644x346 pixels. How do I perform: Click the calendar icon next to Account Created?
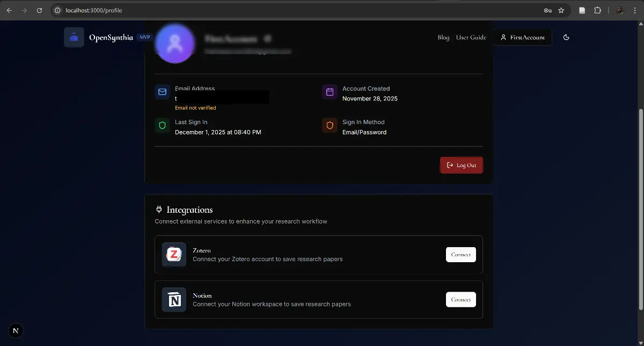[x=330, y=92]
